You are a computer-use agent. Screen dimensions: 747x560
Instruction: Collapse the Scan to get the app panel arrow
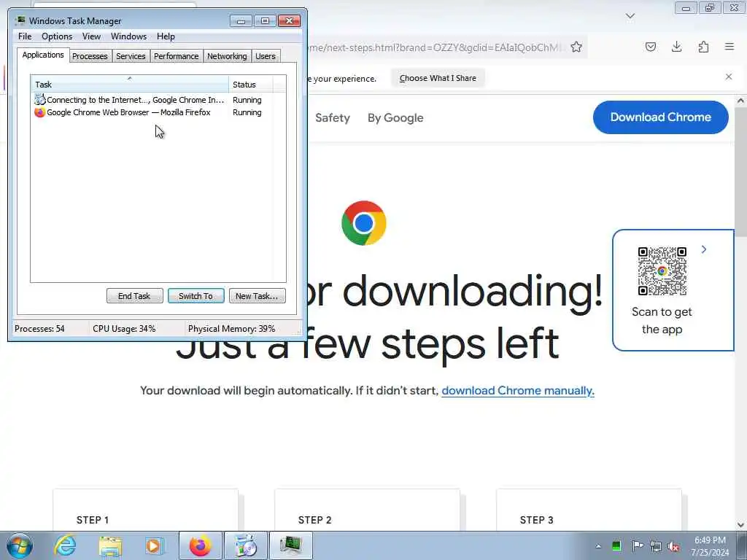point(704,249)
